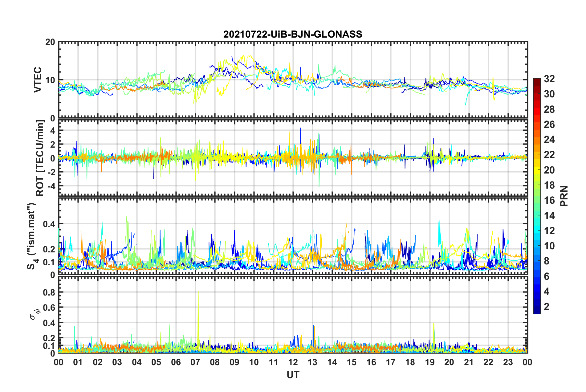This screenshot has height=392, width=586.
Task: Click UT axis hour label 01
Action: [78, 362]
